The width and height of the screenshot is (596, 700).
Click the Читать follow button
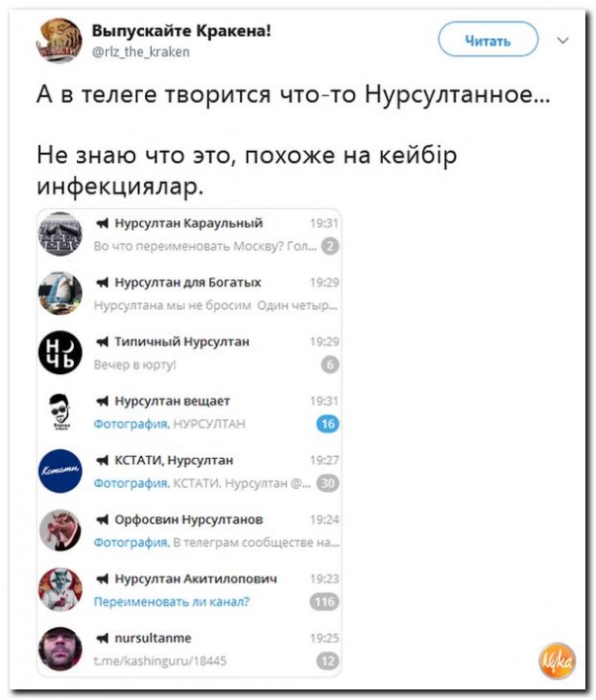[488, 39]
